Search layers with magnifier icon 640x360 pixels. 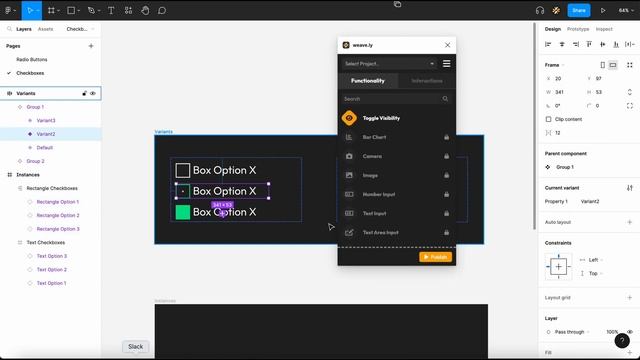click(x=9, y=29)
